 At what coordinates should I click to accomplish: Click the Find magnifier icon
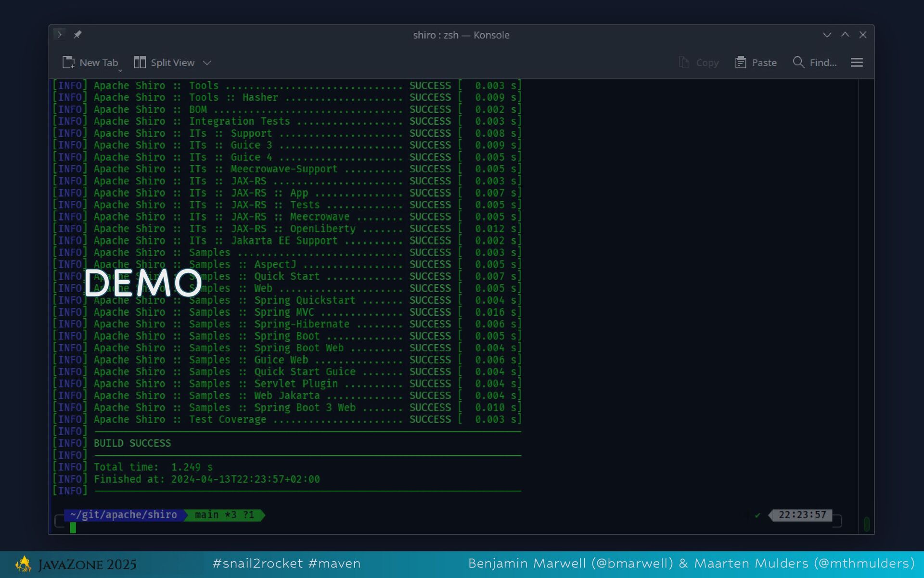[x=798, y=62]
